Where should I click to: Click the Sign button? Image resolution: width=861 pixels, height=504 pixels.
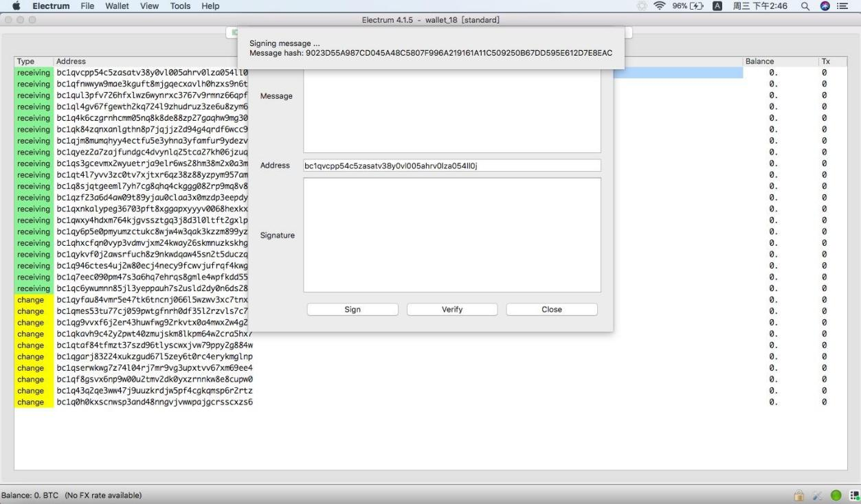353,310
